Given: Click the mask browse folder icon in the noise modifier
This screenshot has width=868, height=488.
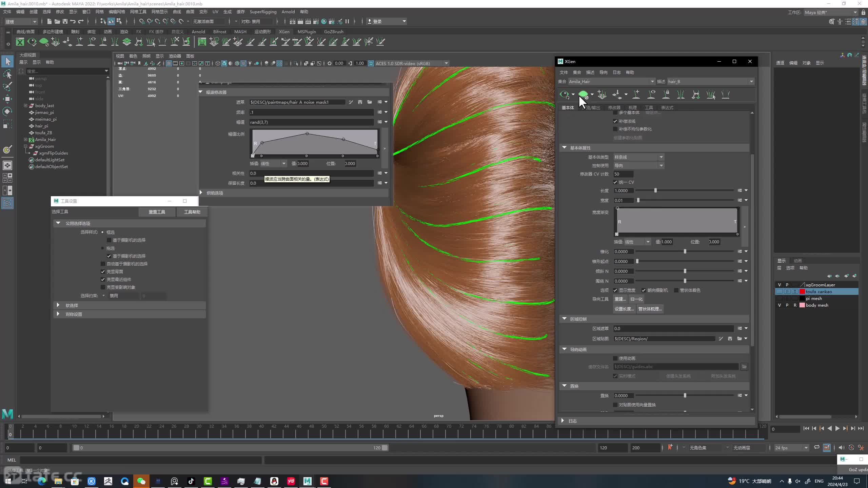Looking at the screenshot, I should [x=370, y=102].
